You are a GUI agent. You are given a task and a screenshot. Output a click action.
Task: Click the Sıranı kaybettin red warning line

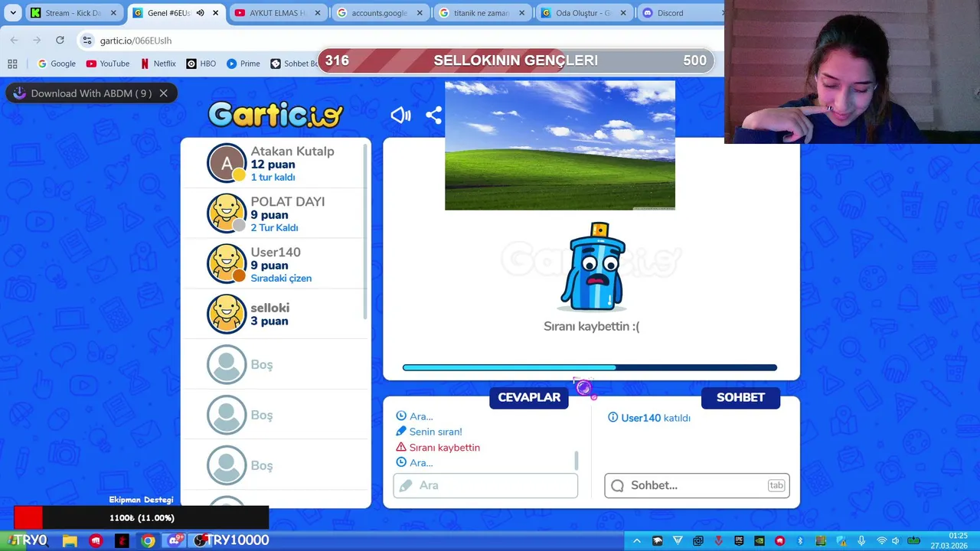[438, 448]
